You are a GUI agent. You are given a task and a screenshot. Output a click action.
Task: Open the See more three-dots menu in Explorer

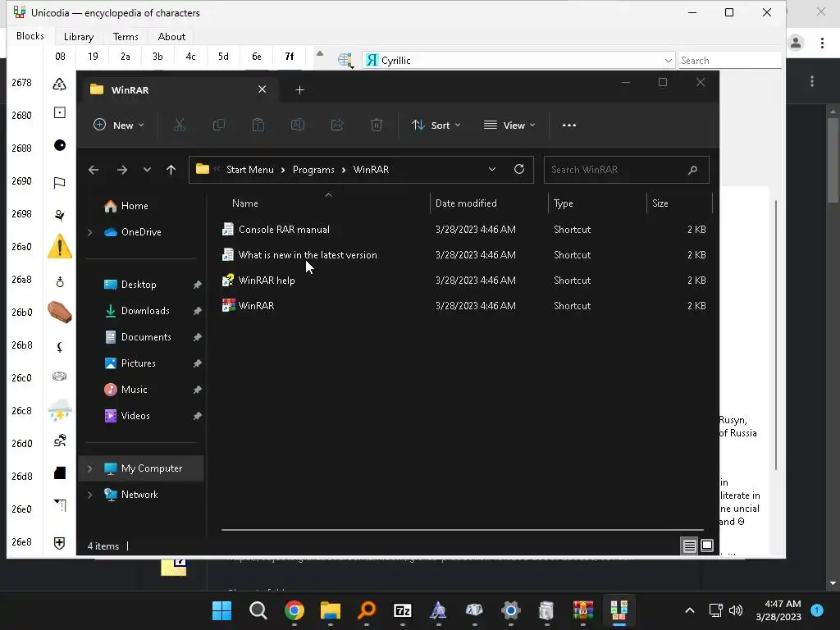[x=569, y=125]
